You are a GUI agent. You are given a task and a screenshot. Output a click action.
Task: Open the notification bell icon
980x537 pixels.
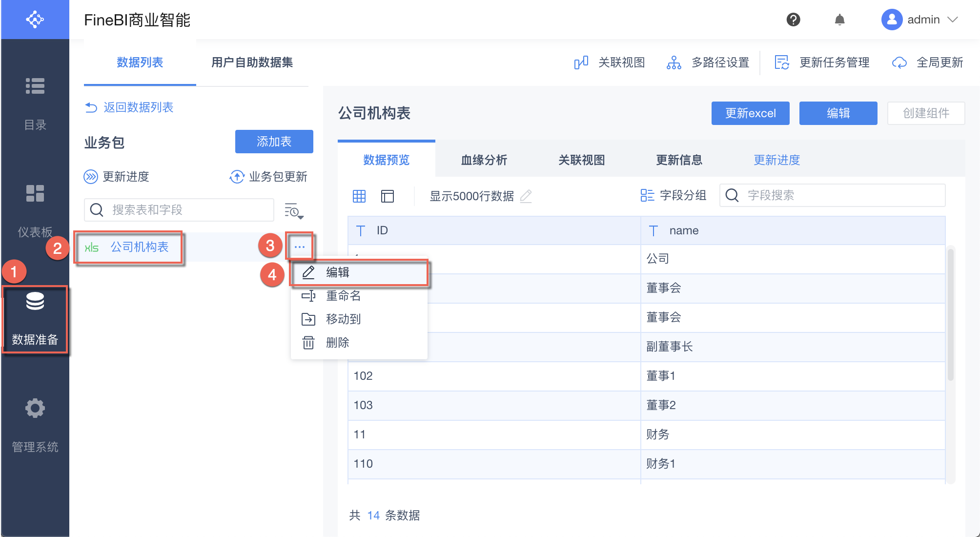click(x=840, y=20)
